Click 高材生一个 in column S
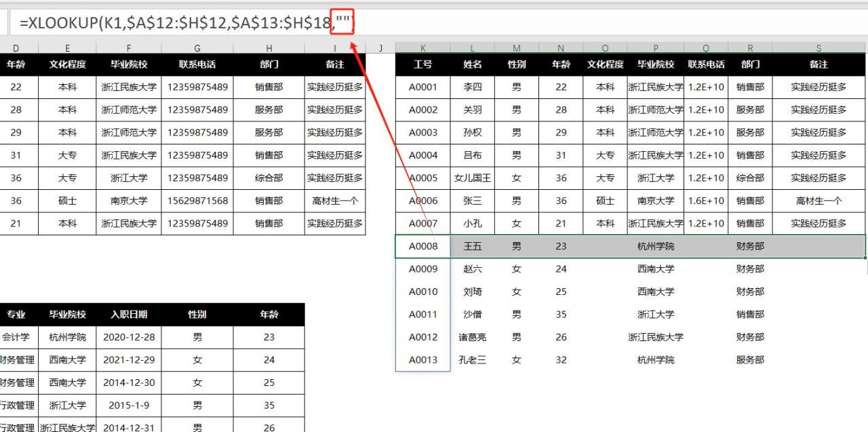This screenshot has width=868, height=432. click(818, 201)
